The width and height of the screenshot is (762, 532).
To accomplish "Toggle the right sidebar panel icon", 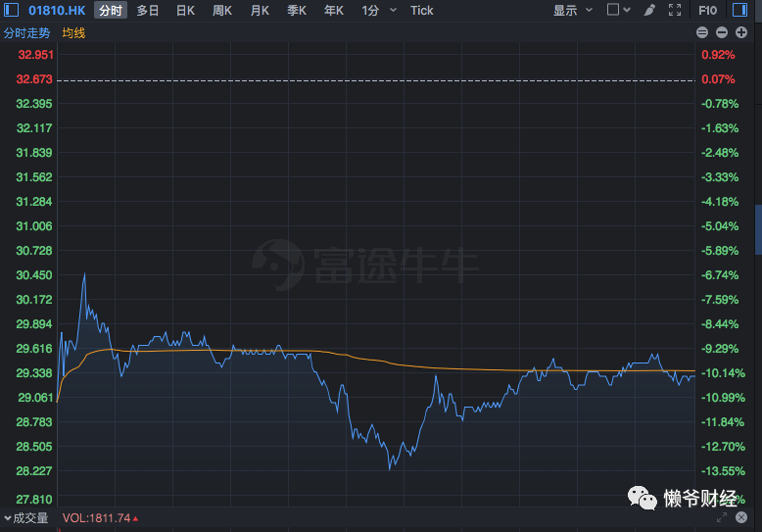I will 739,10.
